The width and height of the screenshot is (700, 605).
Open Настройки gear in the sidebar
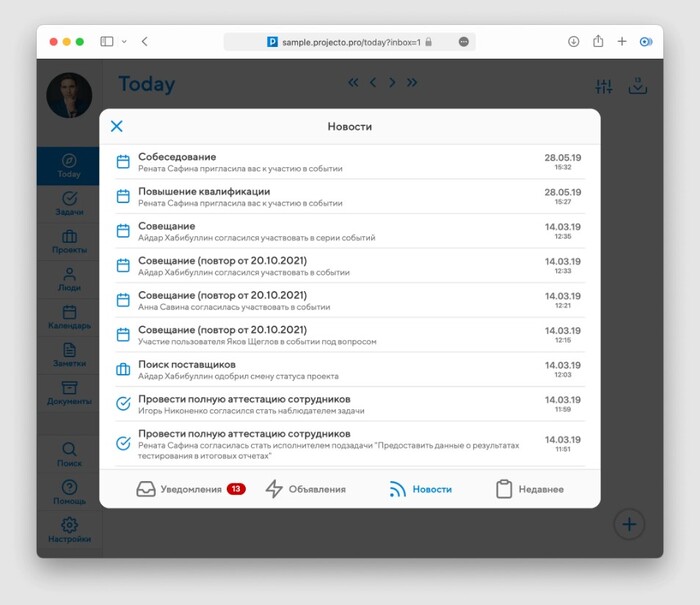(69, 529)
